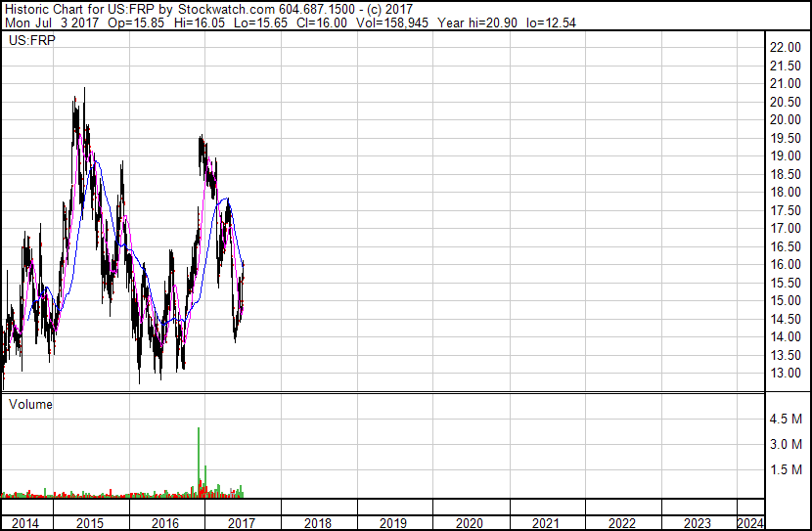Click the US:FRP symbol label in the chart
The image size is (812, 531).
[x=31, y=40]
